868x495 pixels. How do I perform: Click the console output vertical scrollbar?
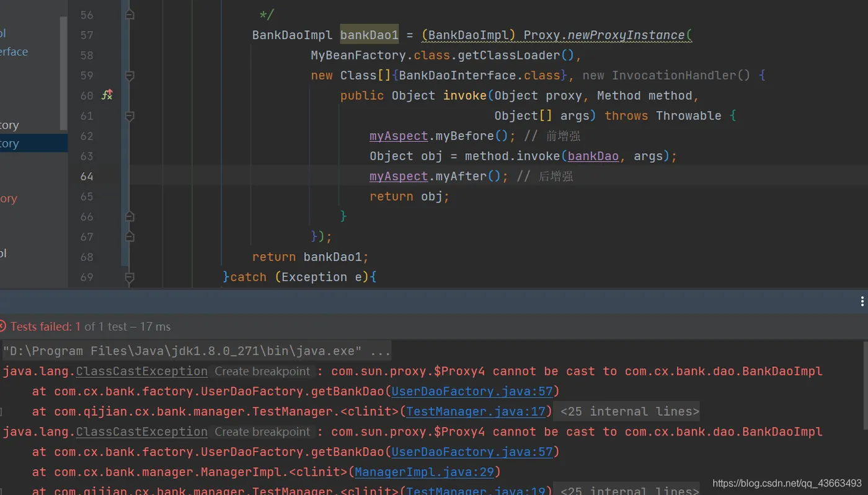(865, 384)
